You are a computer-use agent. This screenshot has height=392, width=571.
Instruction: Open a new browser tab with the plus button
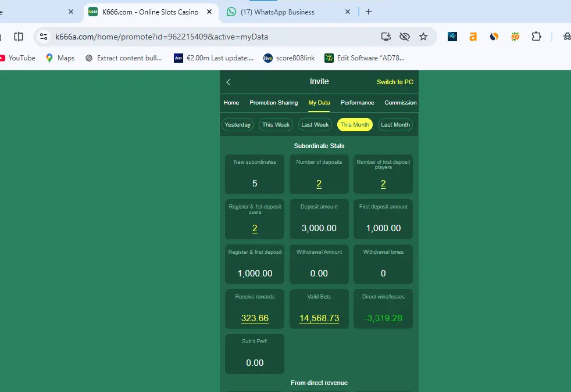pos(369,11)
